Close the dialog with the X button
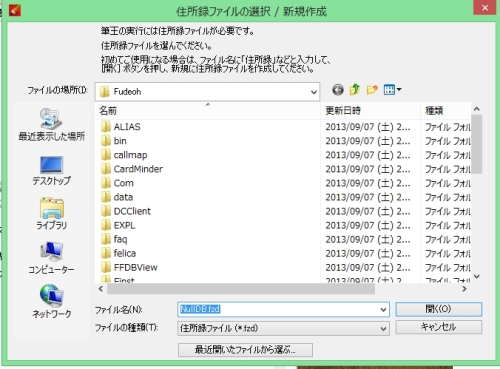500x369 pixels. click(x=485, y=8)
